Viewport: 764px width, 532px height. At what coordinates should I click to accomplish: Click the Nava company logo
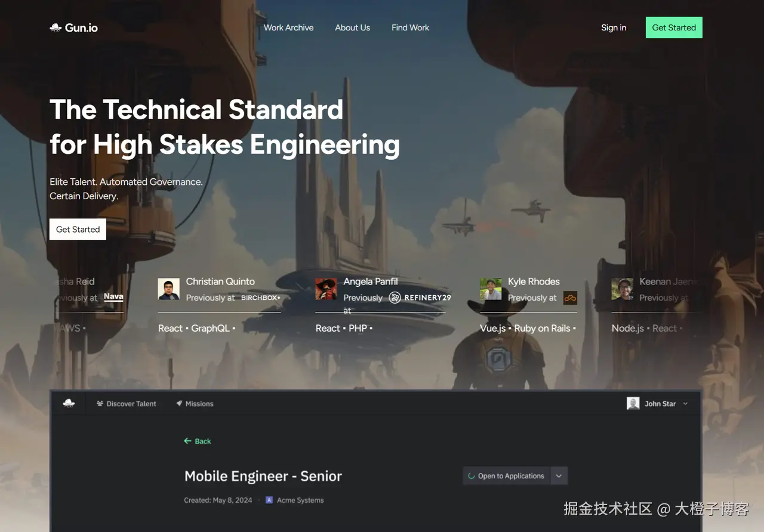(113, 296)
